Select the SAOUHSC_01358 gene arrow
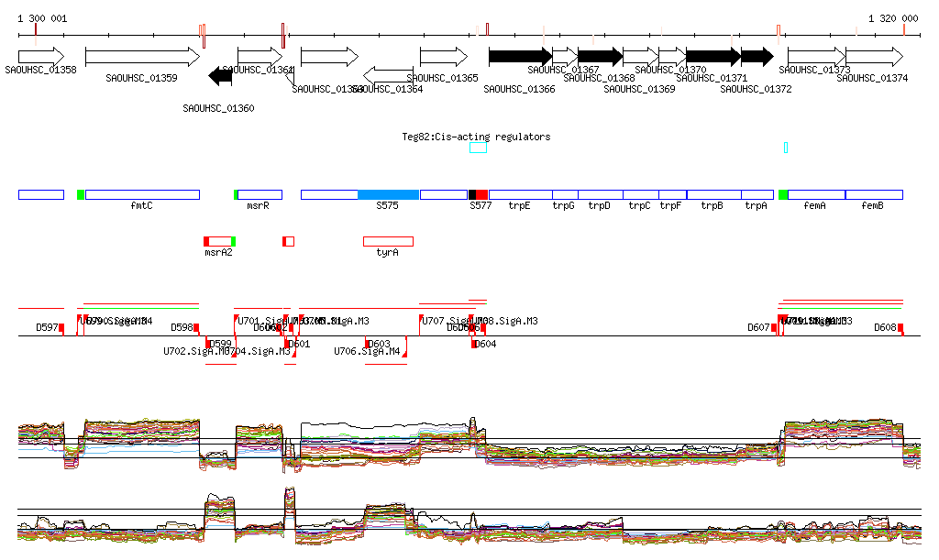This screenshot has width=939, height=560. click(x=40, y=57)
